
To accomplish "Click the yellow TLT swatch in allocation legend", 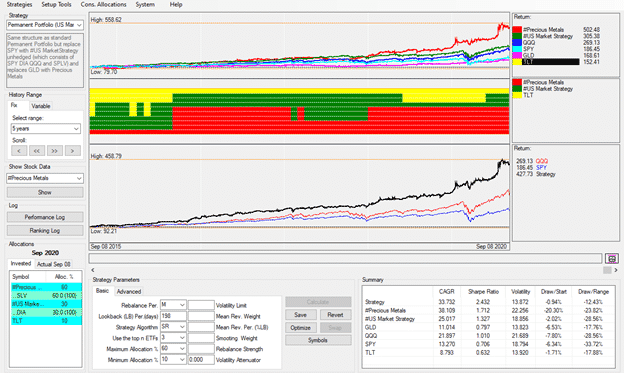I will click(x=517, y=95).
